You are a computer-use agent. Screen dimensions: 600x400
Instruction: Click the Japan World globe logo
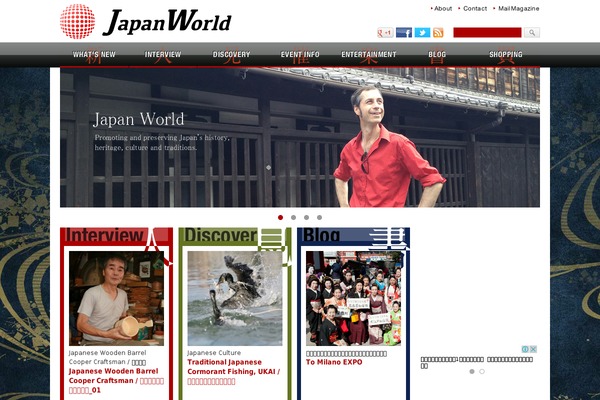click(77, 21)
